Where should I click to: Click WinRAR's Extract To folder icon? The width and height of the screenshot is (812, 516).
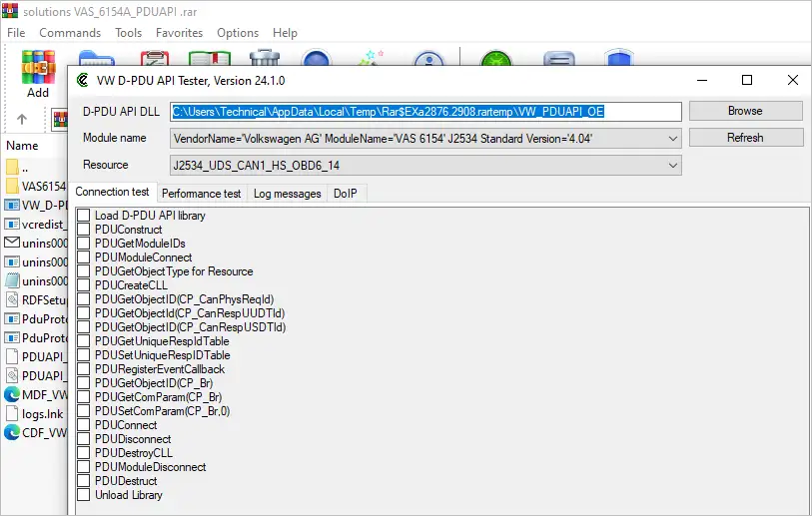click(96, 58)
